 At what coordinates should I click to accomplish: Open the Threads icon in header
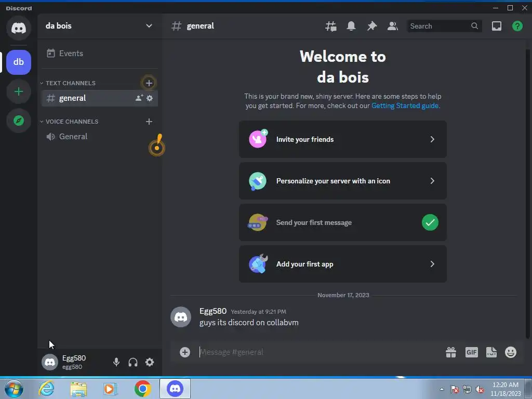pos(331,26)
